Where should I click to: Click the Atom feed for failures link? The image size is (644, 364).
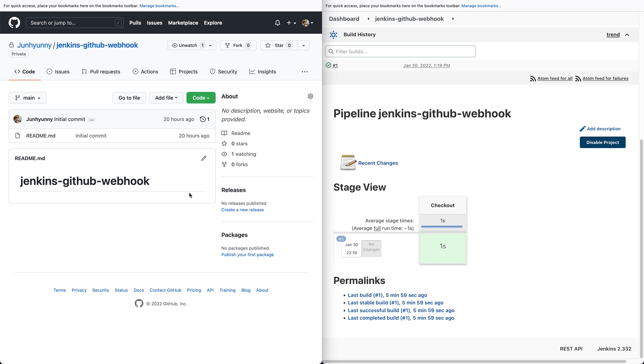point(606,78)
